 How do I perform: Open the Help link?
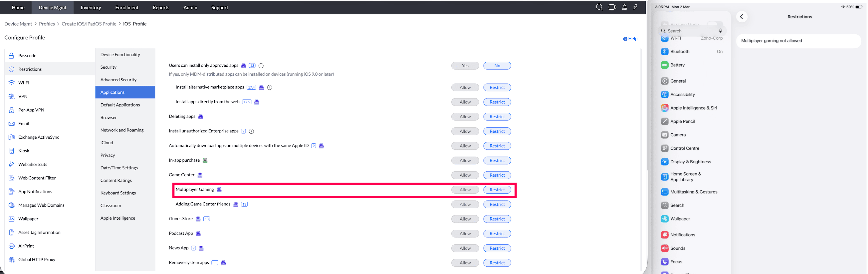630,39
